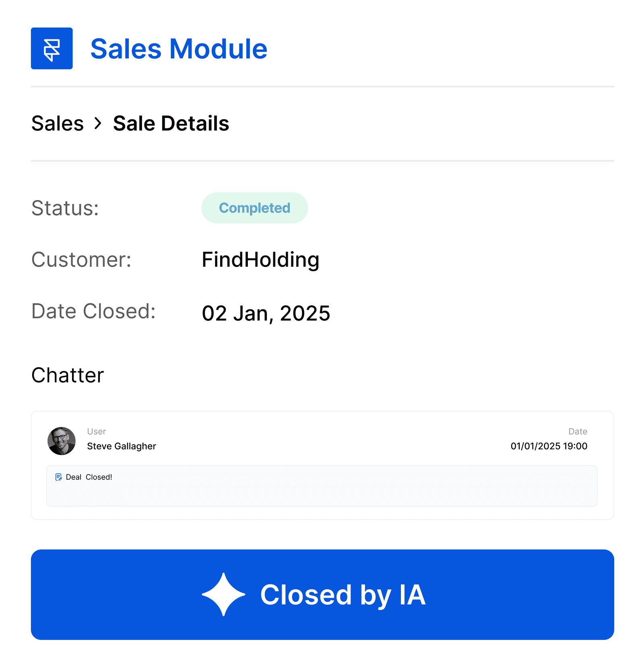
Task: Click the Date column label in chatter
Action: click(x=578, y=431)
